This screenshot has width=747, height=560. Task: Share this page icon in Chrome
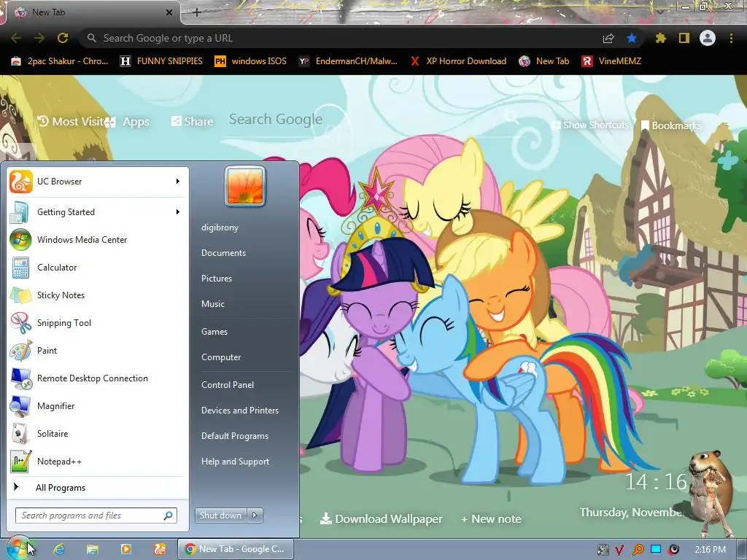pos(608,38)
